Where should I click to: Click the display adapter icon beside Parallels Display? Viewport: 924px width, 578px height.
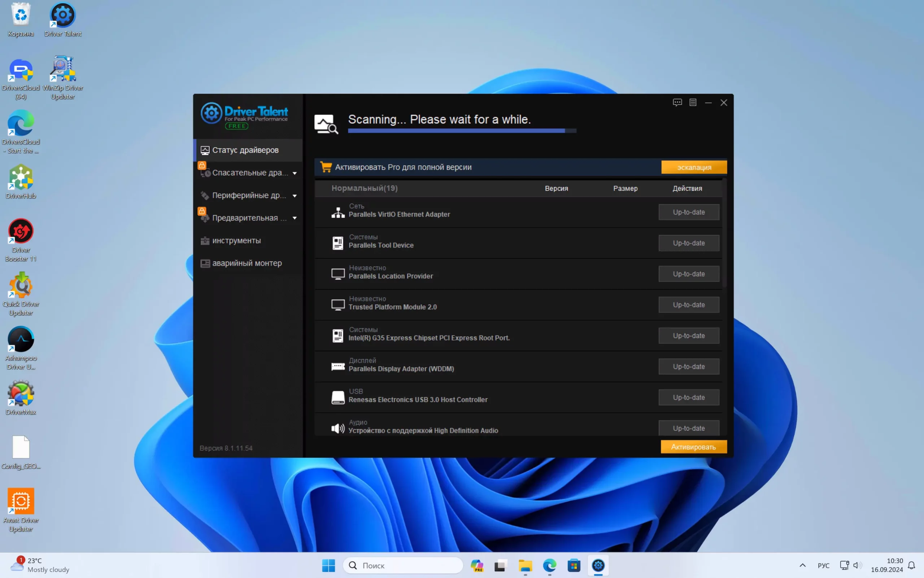coord(338,366)
